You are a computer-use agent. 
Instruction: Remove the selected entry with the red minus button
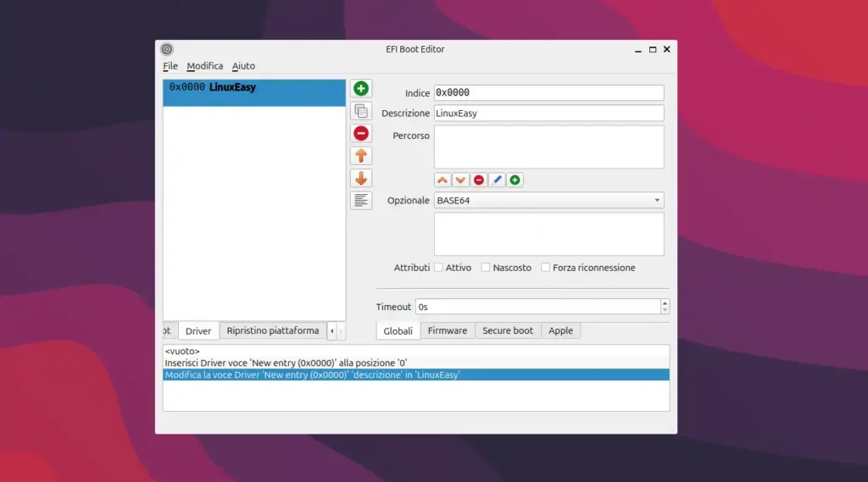click(361, 133)
